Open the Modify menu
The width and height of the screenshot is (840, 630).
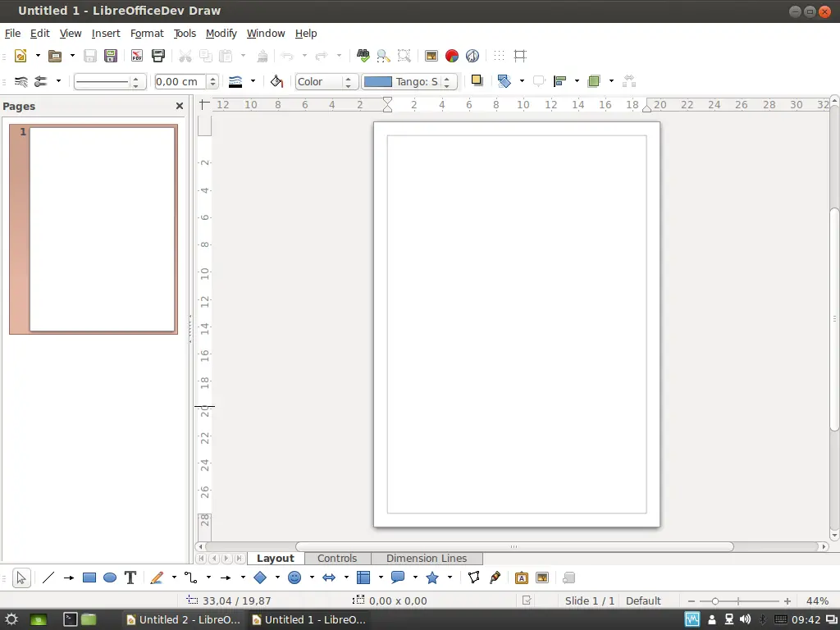coord(221,33)
